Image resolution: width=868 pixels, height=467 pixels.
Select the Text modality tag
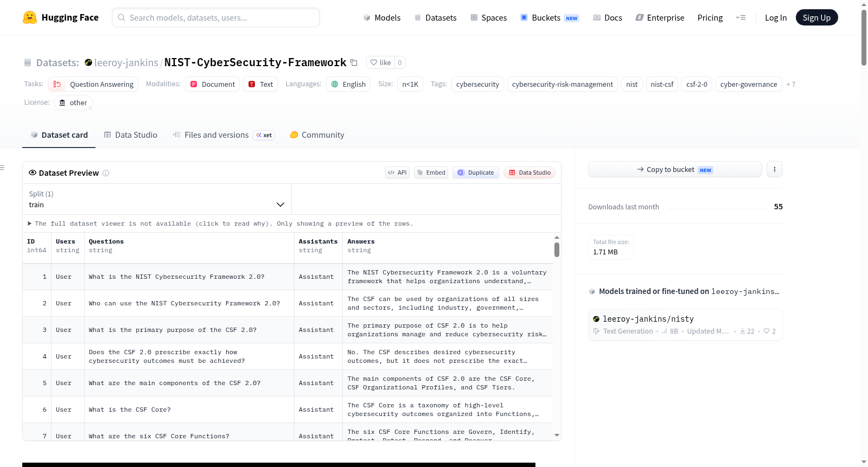pyautogui.click(x=260, y=84)
